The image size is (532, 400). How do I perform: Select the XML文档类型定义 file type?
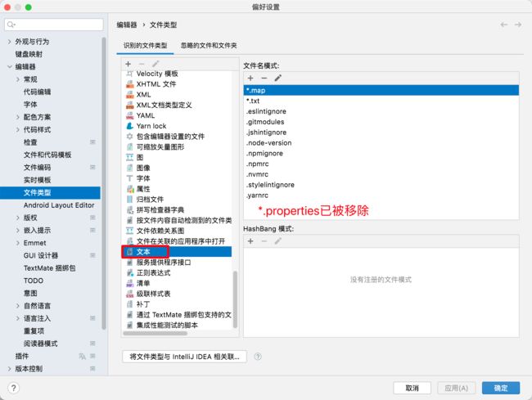(177, 105)
